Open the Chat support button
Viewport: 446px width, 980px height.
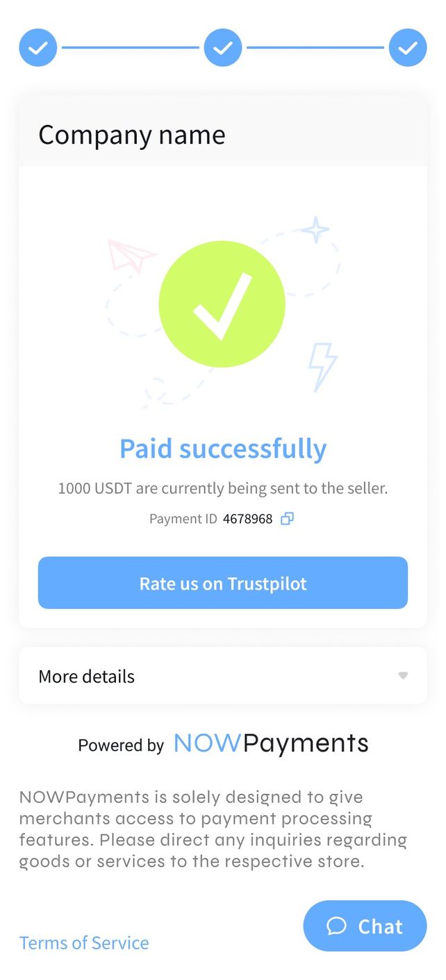(x=365, y=926)
